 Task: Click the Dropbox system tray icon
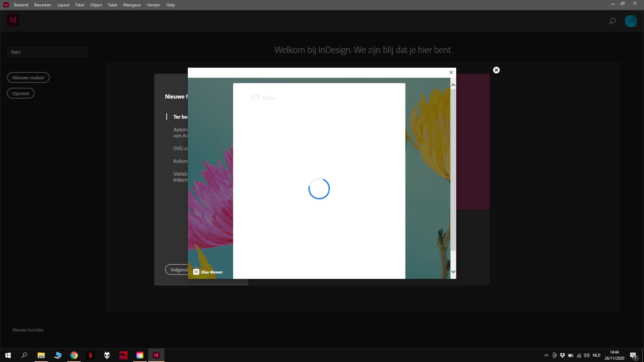point(562,355)
